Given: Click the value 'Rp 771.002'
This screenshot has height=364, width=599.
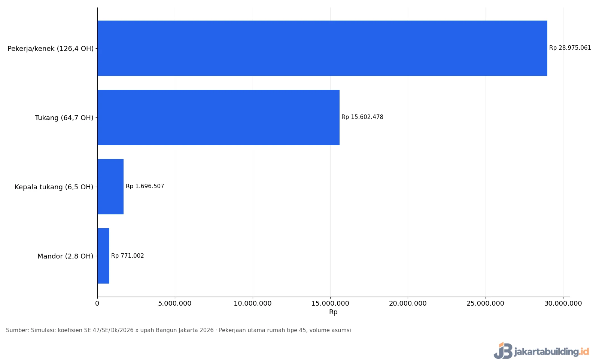Looking at the screenshot, I should click(x=128, y=256).
